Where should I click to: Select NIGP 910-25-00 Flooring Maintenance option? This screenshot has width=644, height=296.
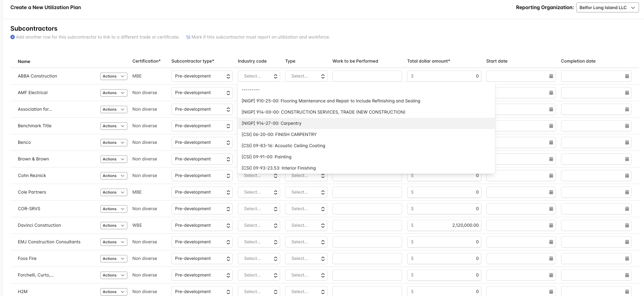tap(366, 101)
